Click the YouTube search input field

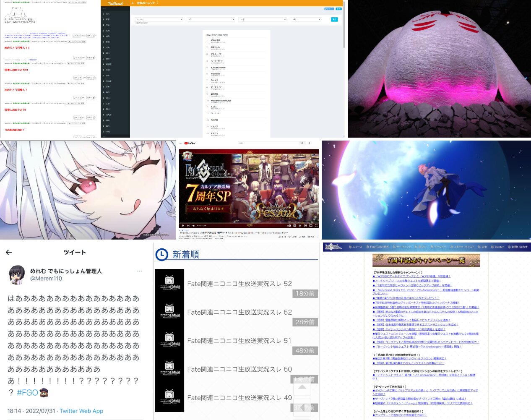268,143
